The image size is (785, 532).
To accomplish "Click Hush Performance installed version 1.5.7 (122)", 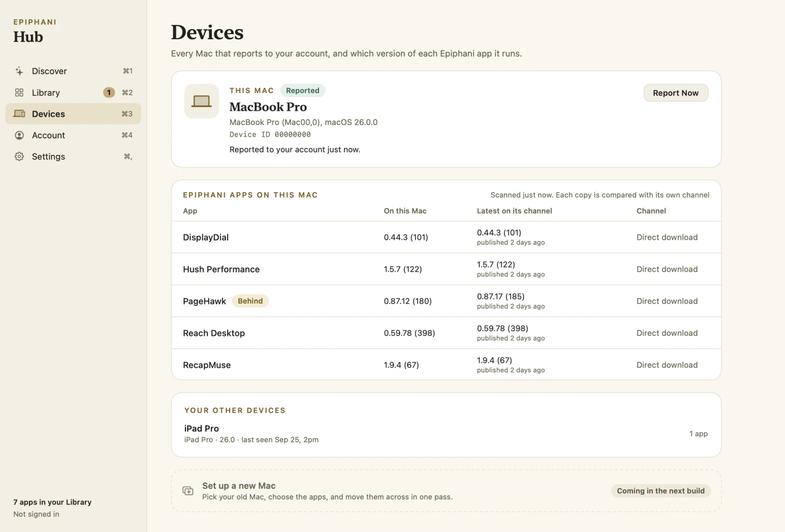I will point(403,269).
